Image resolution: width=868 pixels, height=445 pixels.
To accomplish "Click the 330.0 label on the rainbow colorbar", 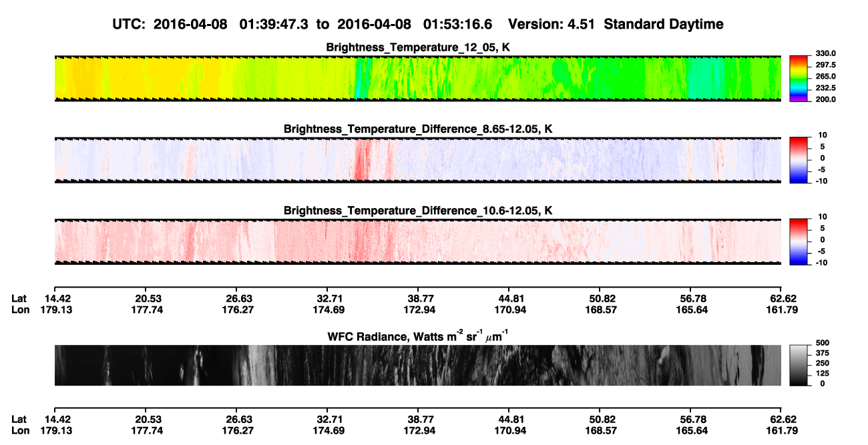I will pos(825,54).
